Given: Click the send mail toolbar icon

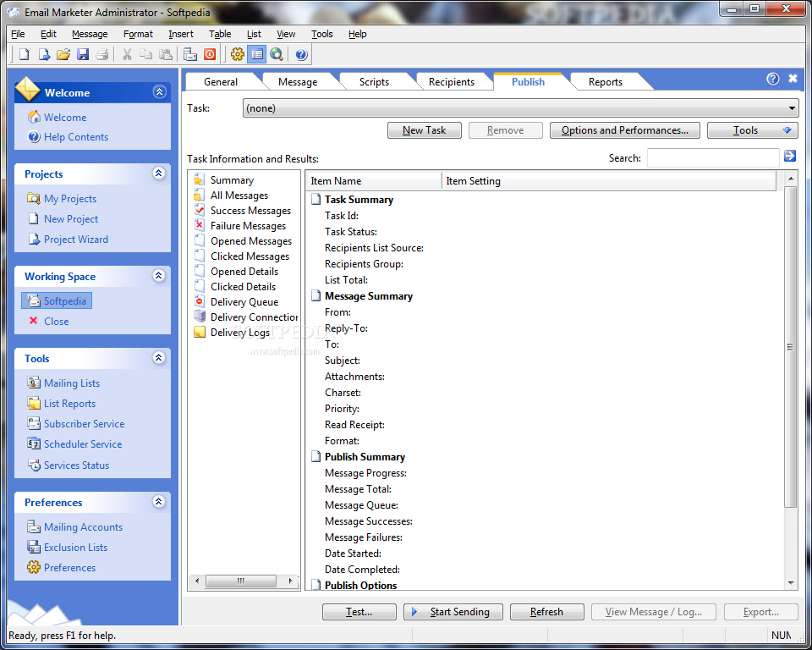Looking at the screenshot, I should (x=190, y=54).
